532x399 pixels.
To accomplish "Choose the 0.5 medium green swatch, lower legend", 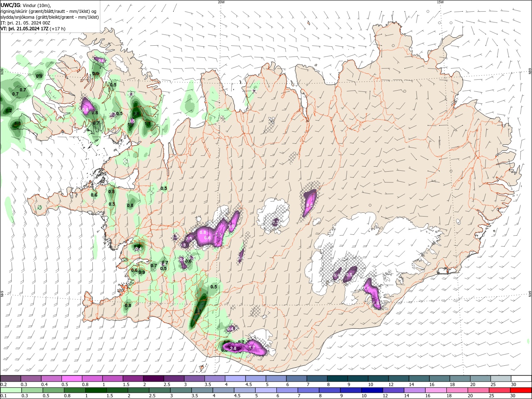I will [54, 390].
